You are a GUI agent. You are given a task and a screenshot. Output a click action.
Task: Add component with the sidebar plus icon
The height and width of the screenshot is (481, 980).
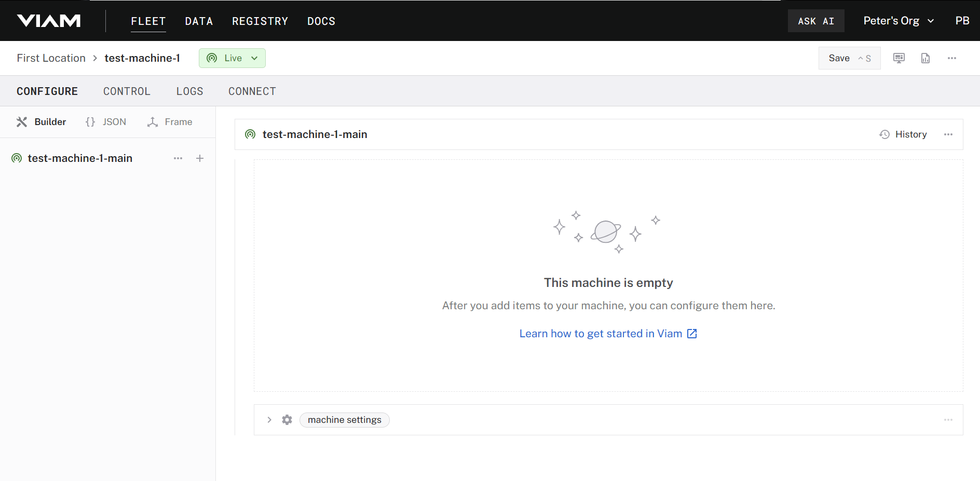coord(200,158)
